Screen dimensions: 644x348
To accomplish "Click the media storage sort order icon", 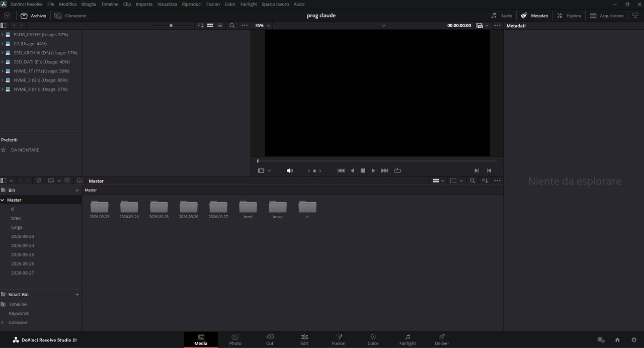I will click(200, 25).
